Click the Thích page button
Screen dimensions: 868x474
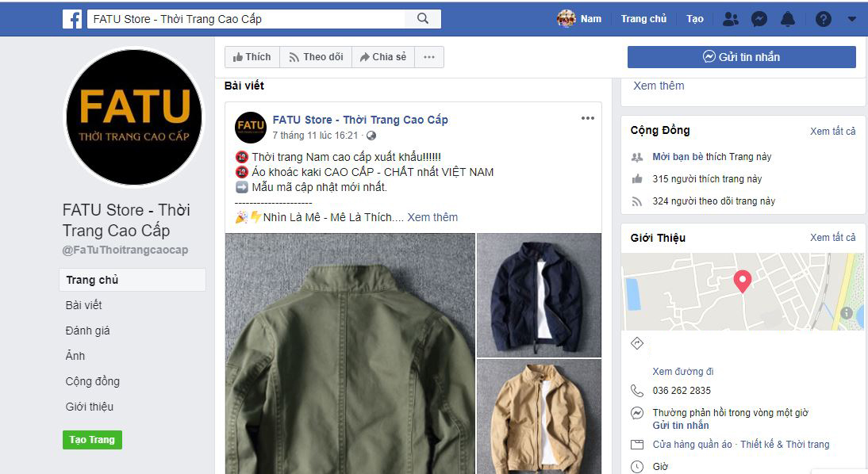[252, 57]
